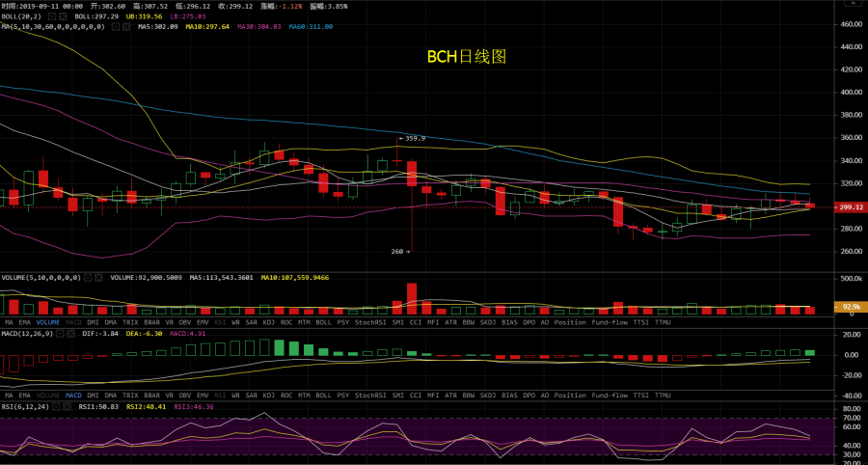
Task: Click the 92.9k volume axis label
Action: click(x=850, y=307)
